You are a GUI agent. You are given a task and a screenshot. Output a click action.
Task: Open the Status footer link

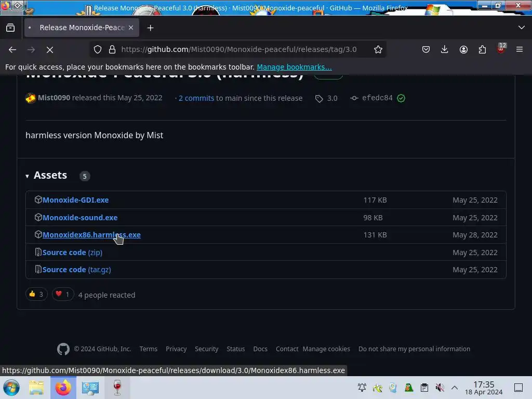click(236, 349)
